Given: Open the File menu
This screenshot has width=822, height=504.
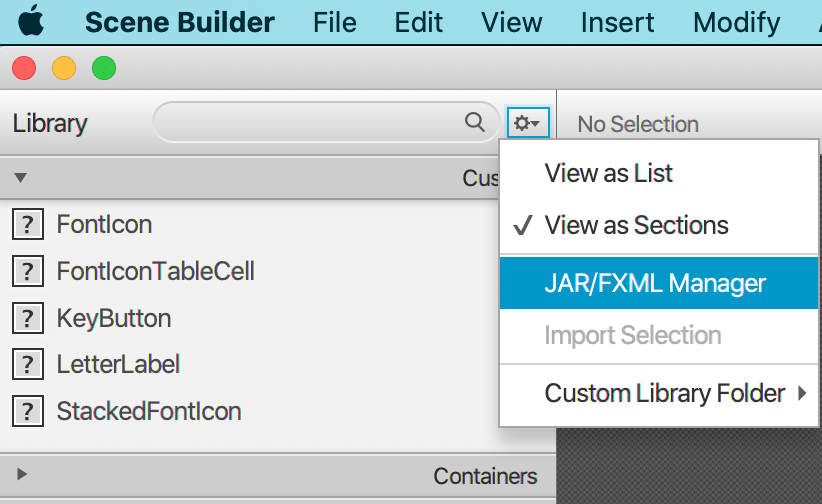Looking at the screenshot, I should tap(334, 23).
